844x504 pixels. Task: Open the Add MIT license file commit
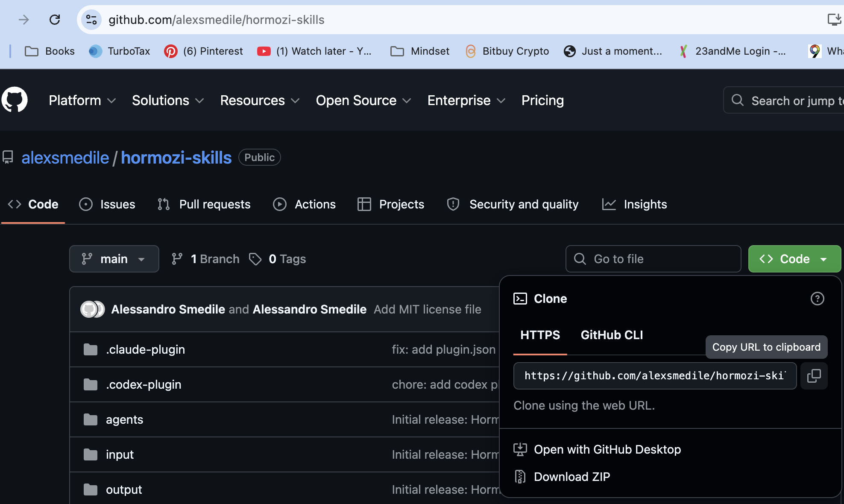click(x=427, y=309)
